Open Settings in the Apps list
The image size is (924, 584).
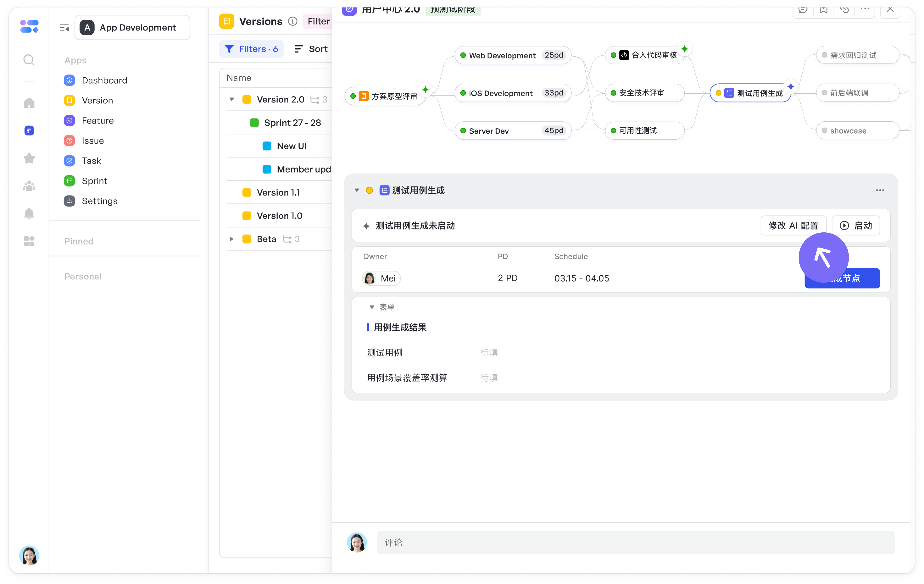[x=91, y=201]
